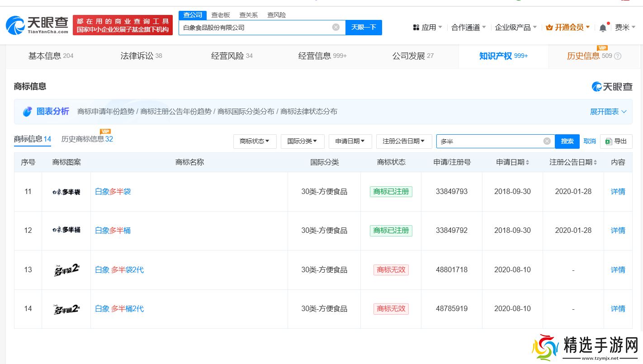Open the notification bell
This screenshot has width=643, height=364.
click(603, 28)
